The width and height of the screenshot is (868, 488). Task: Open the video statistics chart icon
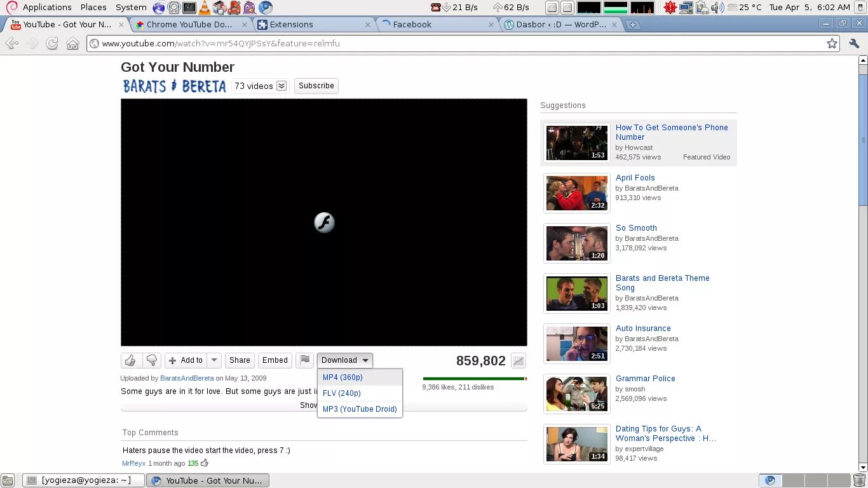[x=519, y=361]
